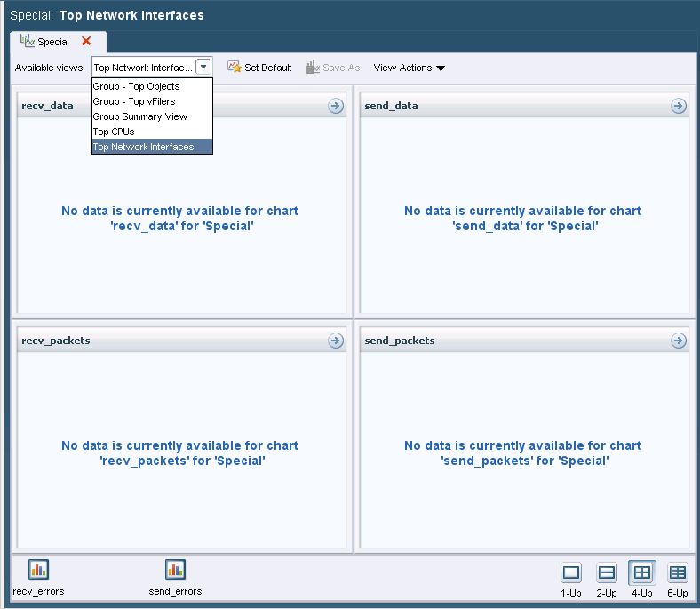Image resolution: width=700 pixels, height=609 pixels.
Task: Click the recv_packets chart title
Action: 56,341
